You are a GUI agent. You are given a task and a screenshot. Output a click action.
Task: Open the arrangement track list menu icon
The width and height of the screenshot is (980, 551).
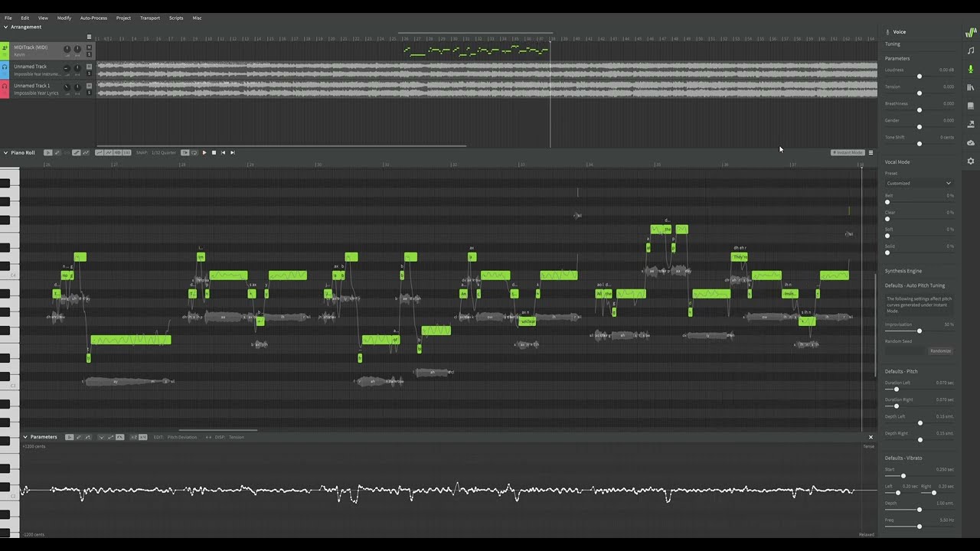tap(89, 37)
